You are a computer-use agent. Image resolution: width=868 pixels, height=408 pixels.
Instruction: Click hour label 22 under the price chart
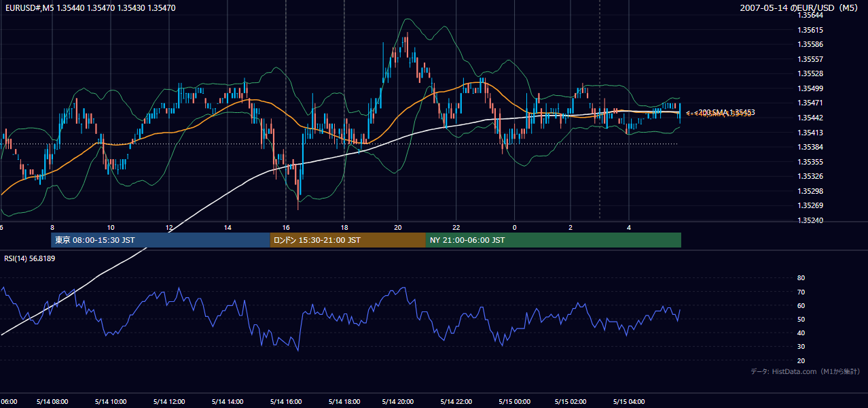(456, 227)
